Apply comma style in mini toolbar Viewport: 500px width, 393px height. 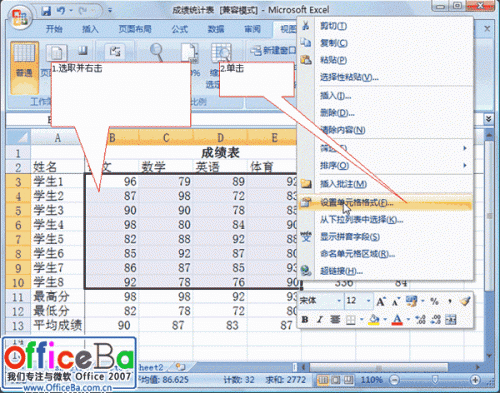[x=450, y=301]
